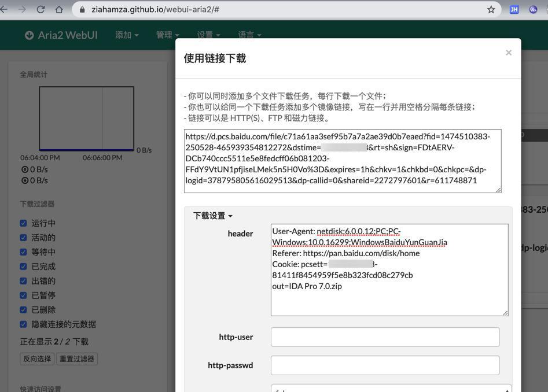Toggle the 已暂停 filter checkbox

coord(23,295)
